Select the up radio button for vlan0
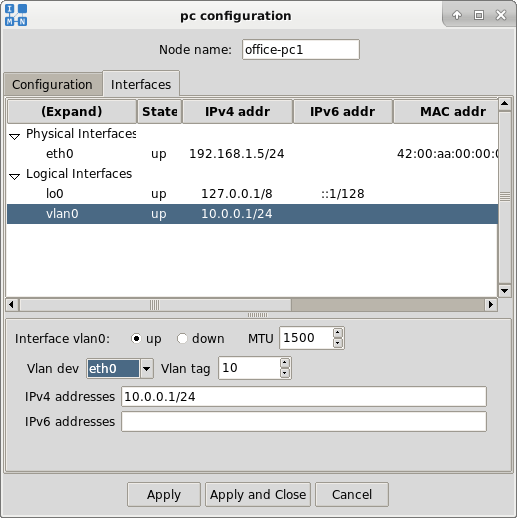This screenshot has width=517, height=518. click(136, 338)
